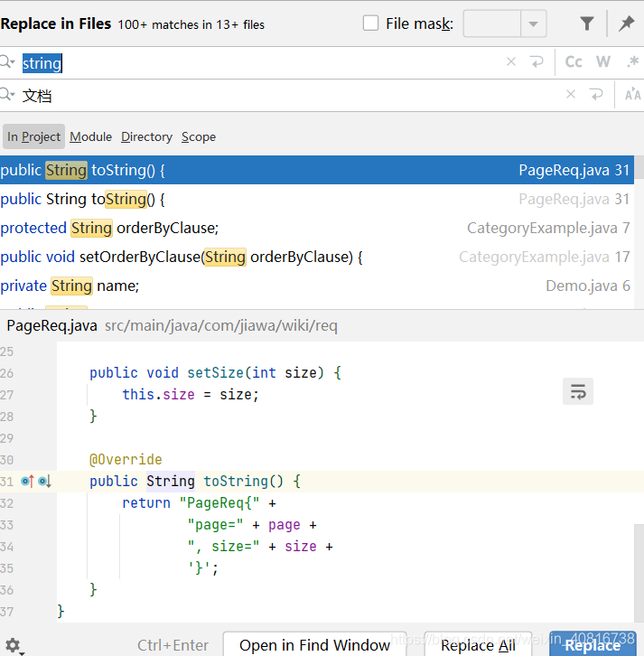Insert new line in replace field
644x656 pixels.
[x=596, y=95]
